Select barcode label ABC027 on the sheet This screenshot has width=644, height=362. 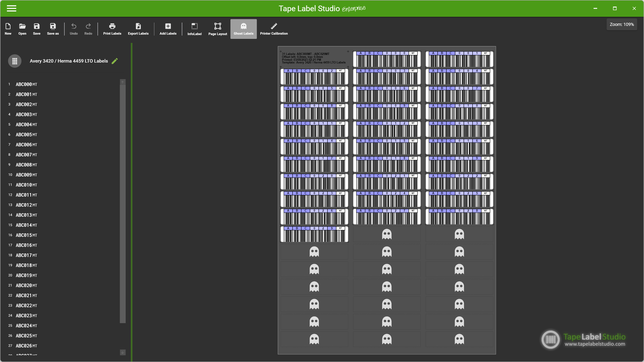pyautogui.click(x=387, y=217)
